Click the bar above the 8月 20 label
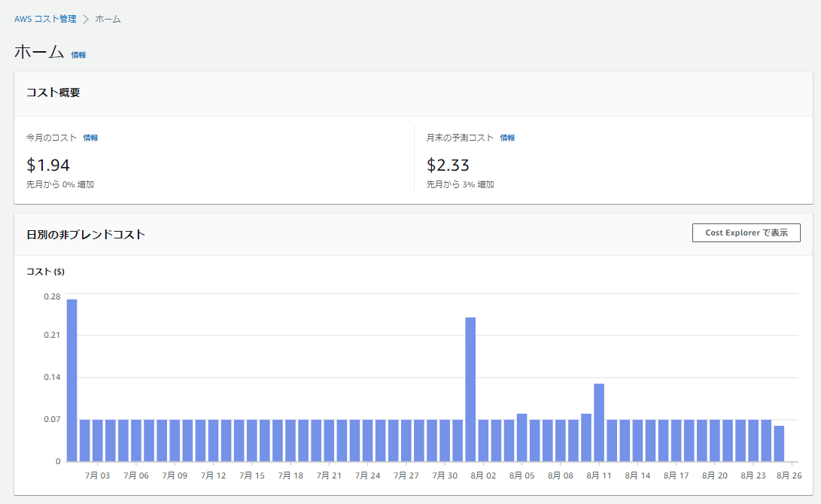The image size is (821, 504). (715, 440)
